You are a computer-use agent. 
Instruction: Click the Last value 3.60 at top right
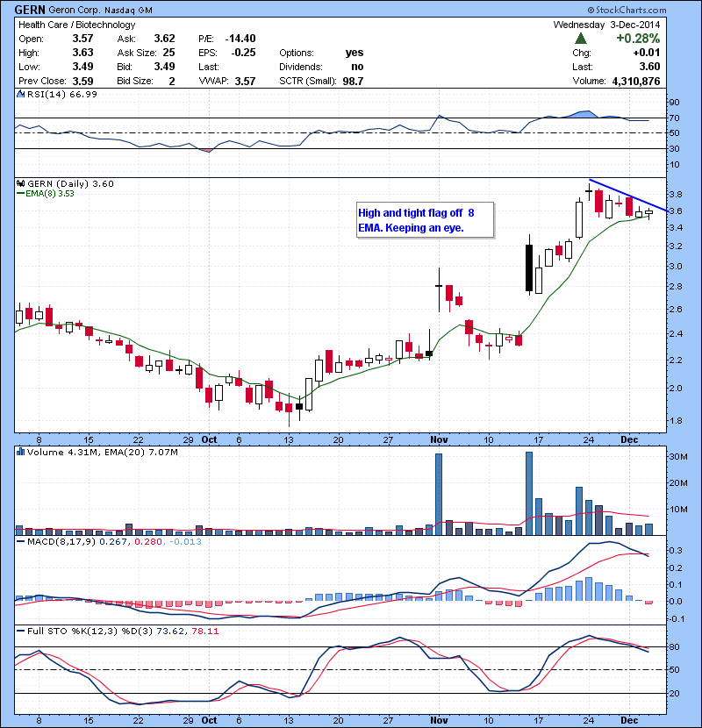[649, 67]
